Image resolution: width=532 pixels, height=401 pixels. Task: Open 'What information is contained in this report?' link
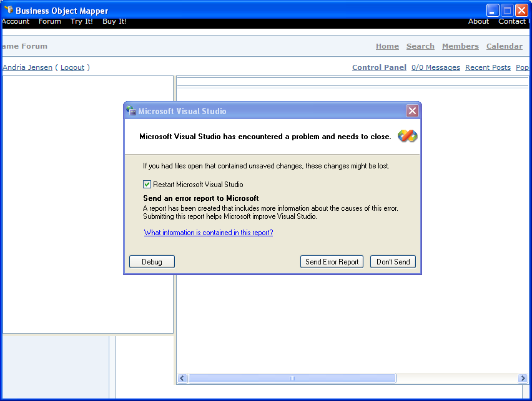(x=209, y=233)
